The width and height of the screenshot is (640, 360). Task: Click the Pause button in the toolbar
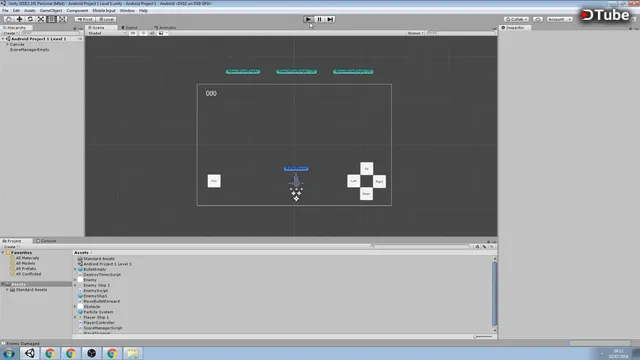tap(319, 19)
